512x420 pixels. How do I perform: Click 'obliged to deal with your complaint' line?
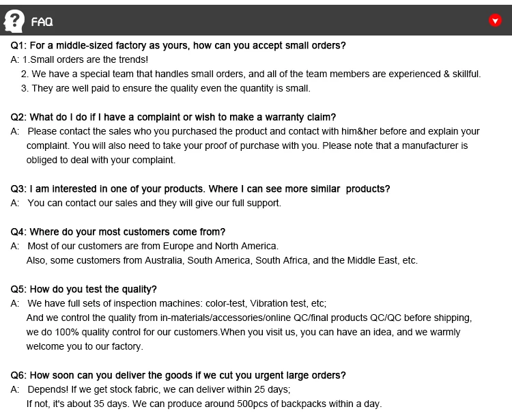(x=101, y=160)
